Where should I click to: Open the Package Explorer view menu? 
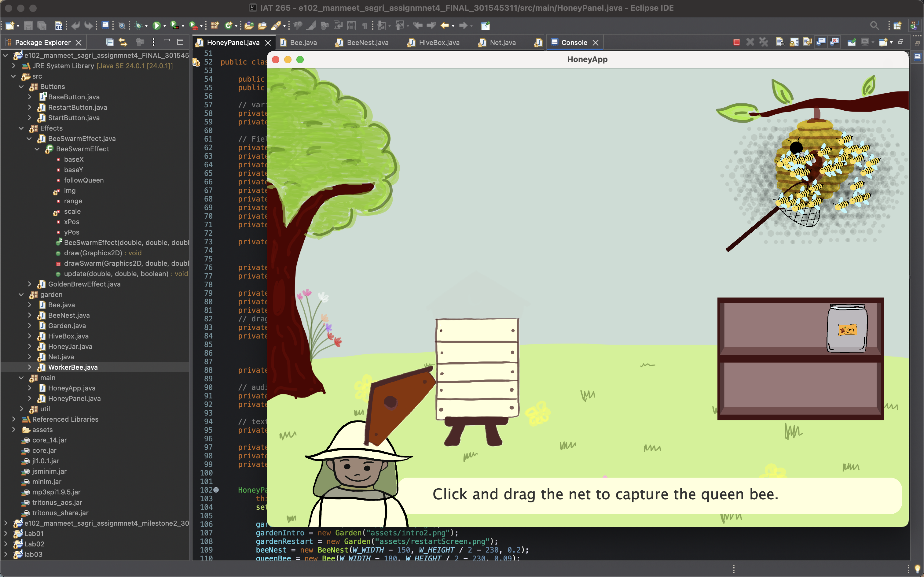[153, 42]
